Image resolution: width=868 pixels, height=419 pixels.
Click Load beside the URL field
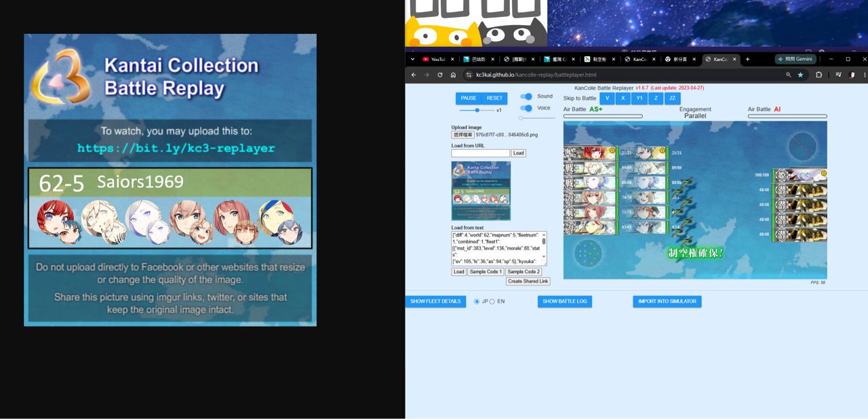tap(519, 153)
